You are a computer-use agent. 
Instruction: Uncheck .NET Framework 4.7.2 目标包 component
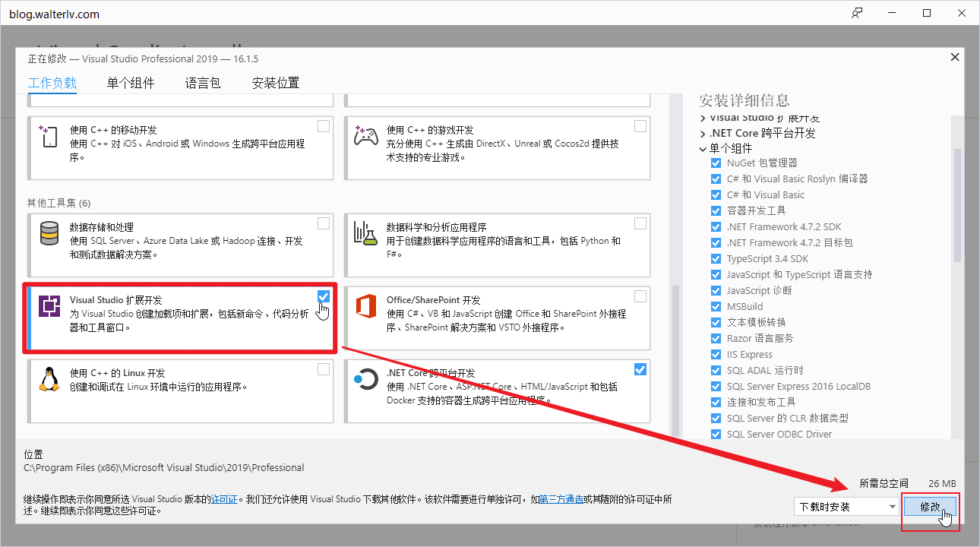(716, 243)
